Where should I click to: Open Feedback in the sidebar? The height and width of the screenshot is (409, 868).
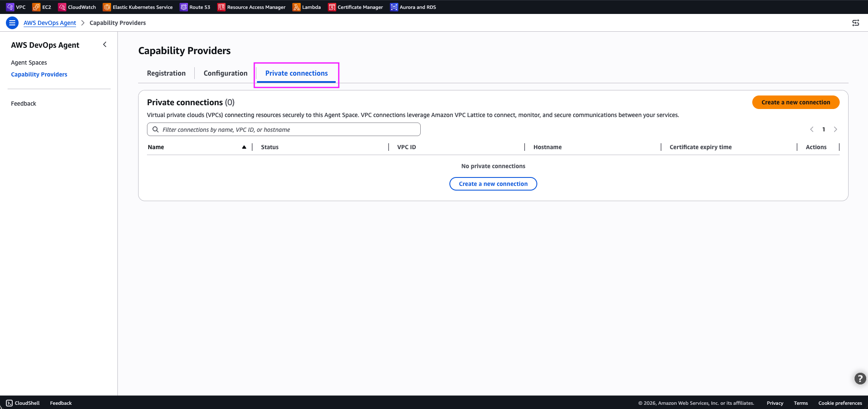(x=24, y=104)
